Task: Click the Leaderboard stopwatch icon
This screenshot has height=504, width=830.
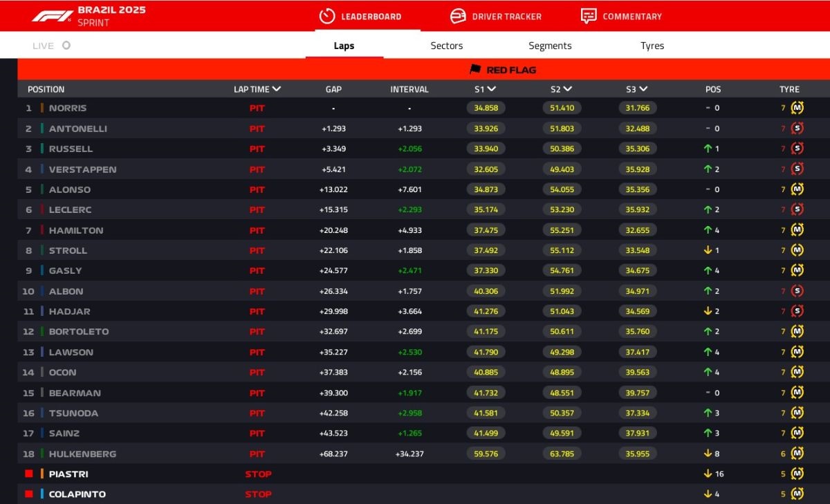Action: 327,16
